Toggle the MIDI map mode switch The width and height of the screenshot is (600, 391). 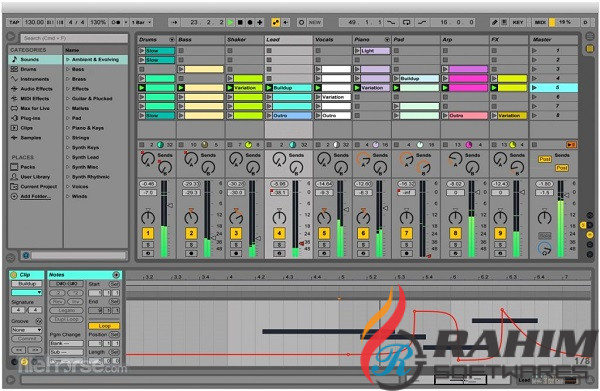tap(540, 23)
